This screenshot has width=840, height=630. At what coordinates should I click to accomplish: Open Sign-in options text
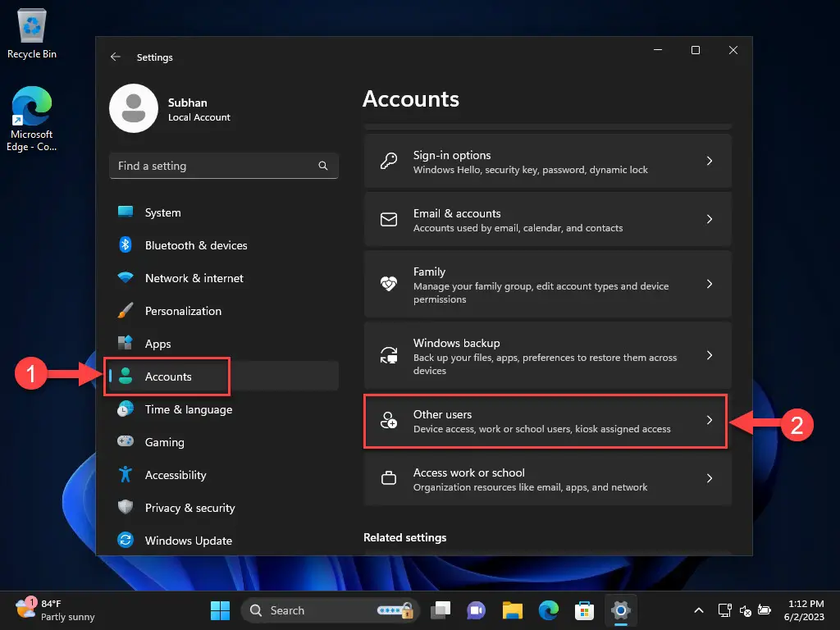(x=452, y=155)
